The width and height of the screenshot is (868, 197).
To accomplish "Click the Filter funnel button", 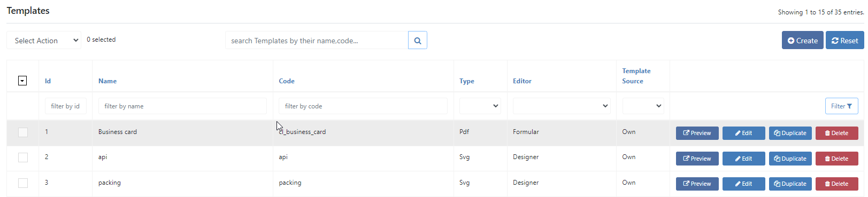I will point(841,106).
